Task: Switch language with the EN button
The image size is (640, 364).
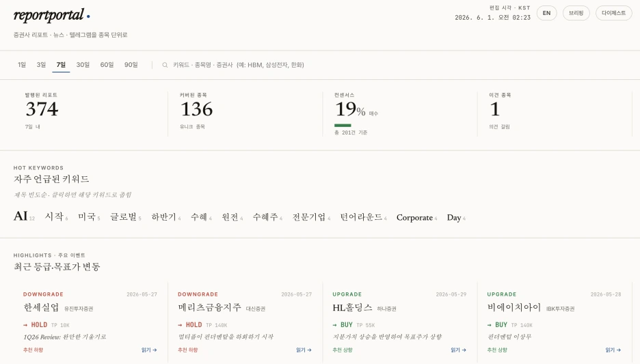Action: point(546,13)
